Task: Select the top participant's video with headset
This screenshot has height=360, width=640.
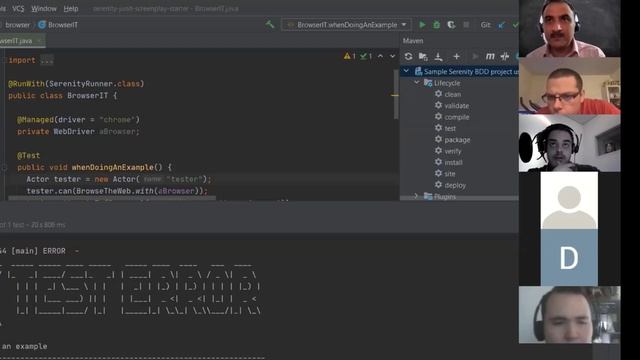Action: click(569, 29)
